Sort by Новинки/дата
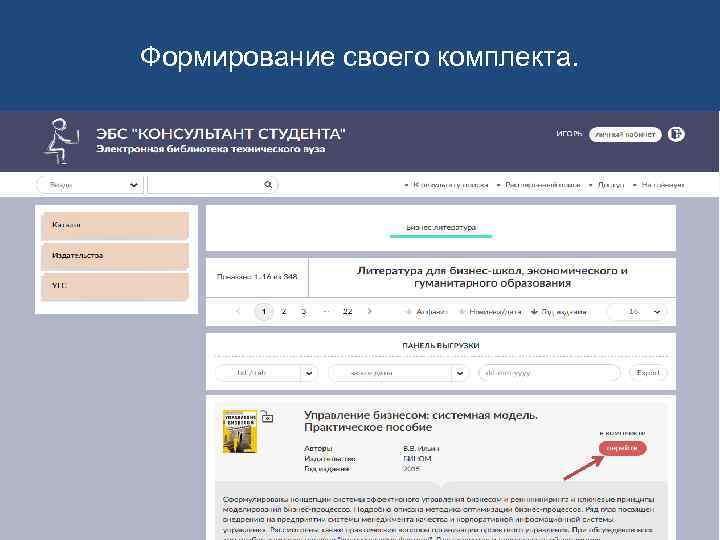The height and width of the screenshot is (540, 720). (490, 312)
